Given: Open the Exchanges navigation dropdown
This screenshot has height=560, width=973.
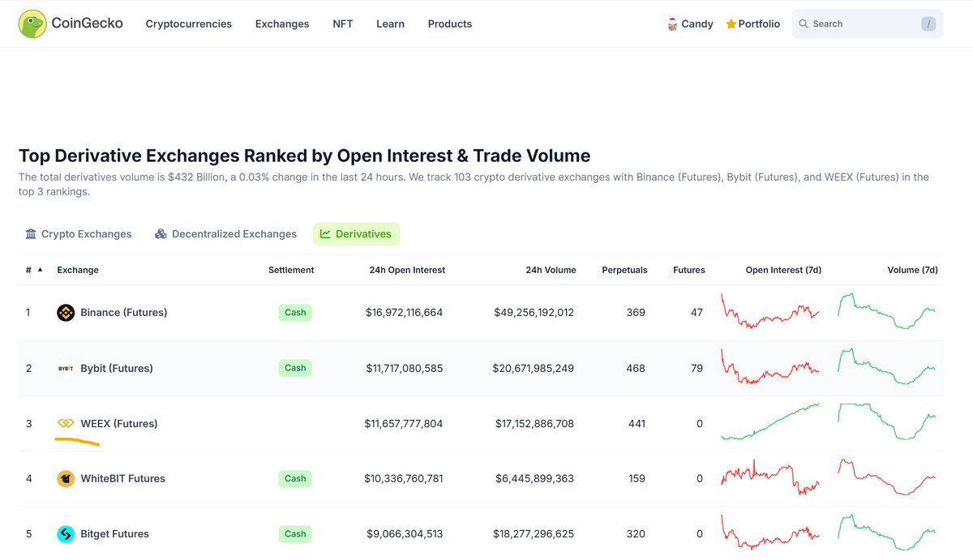Looking at the screenshot, I should pyautogui.click(x=282, y=24).
